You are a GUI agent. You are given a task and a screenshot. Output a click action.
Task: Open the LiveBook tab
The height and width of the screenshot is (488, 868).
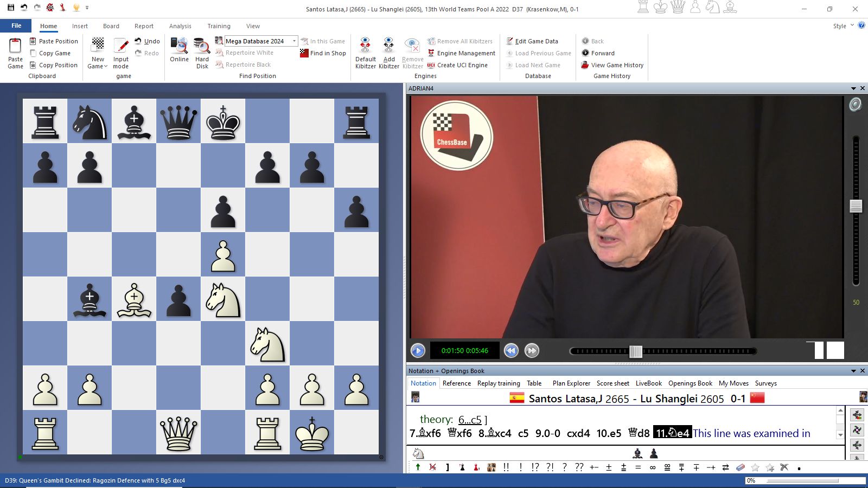648,383
